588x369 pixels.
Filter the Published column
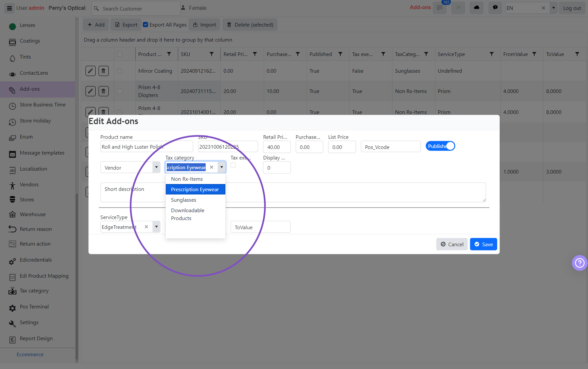click(340, 54)
